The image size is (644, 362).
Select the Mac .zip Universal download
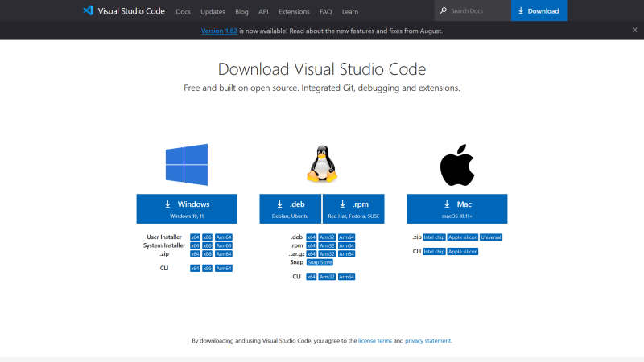click(491, 237)
